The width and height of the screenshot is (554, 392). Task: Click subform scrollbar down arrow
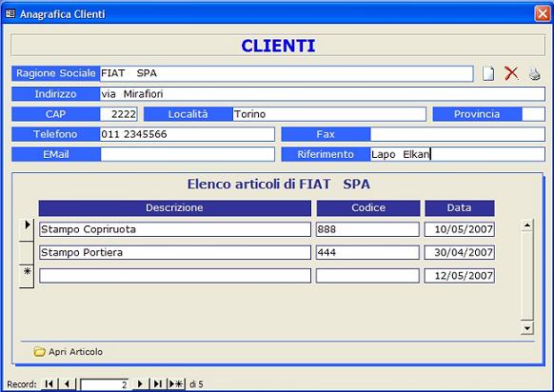(x=526, y=328)
